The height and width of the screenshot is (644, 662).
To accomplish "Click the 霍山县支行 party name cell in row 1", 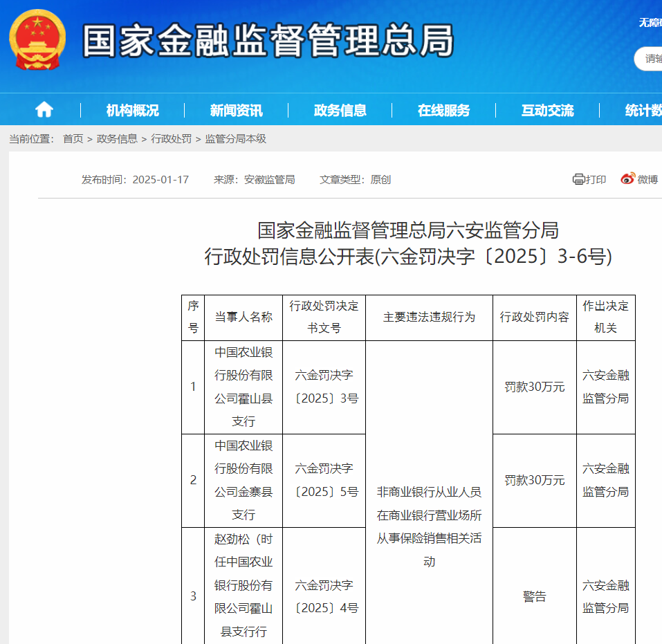I will [243, 387].
